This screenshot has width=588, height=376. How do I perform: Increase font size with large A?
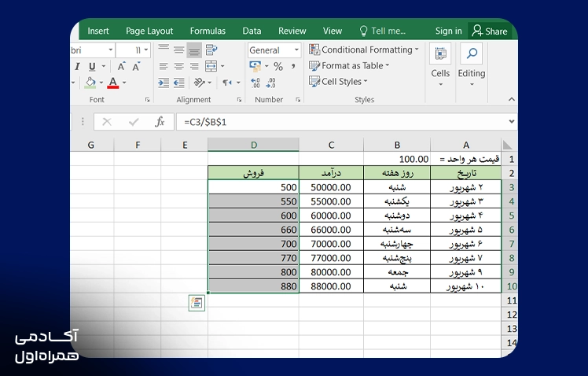[121, 67]
